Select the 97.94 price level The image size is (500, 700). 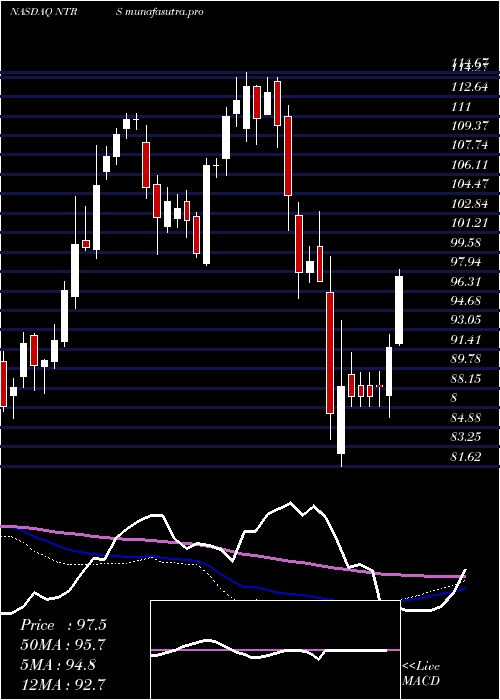[x=467, y=262]
